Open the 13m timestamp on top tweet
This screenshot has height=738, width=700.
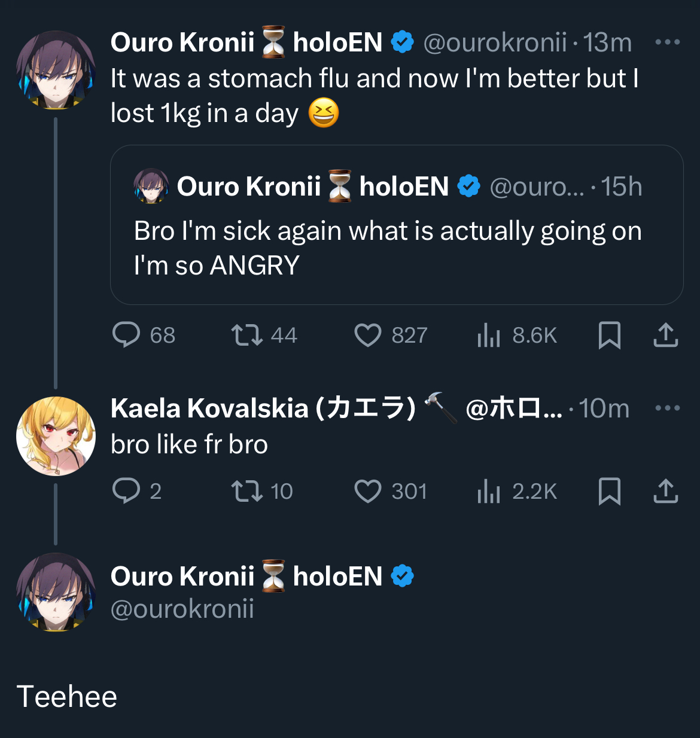[607, 42]
